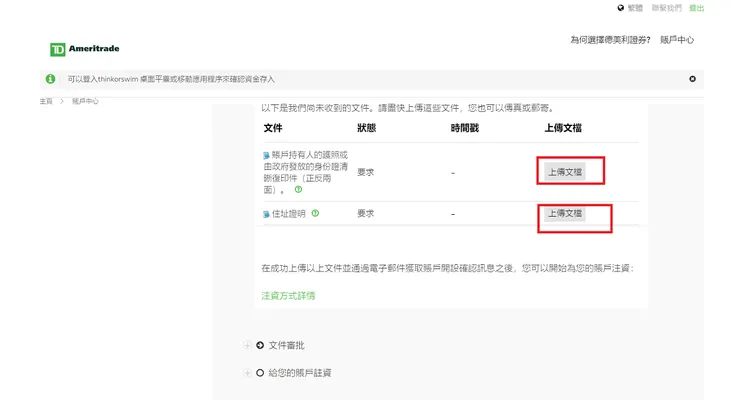Go to 主頁 breadcrumb link
Viewport: 740px width, 400px height.
point(46,101)
